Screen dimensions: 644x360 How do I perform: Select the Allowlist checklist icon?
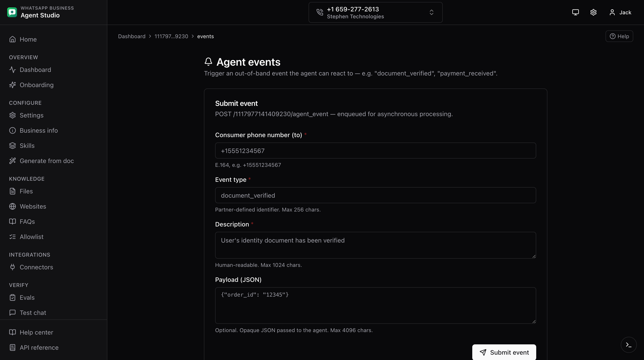click(x=13, y=237)
